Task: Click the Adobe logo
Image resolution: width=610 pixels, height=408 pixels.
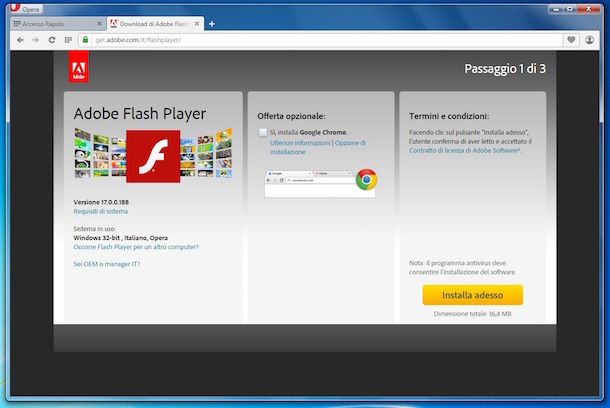Action: pyautogui.click(x=79, y=67)
